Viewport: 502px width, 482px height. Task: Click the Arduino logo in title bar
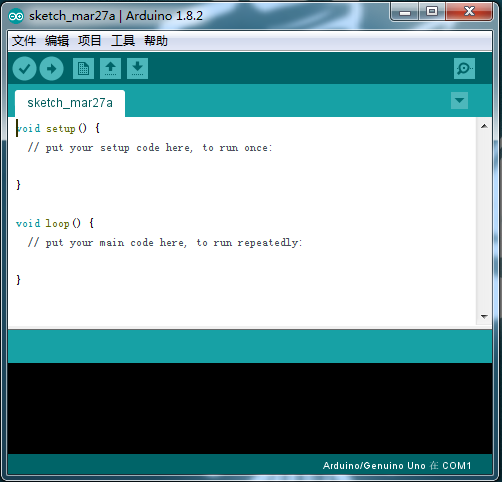(16, 16)
